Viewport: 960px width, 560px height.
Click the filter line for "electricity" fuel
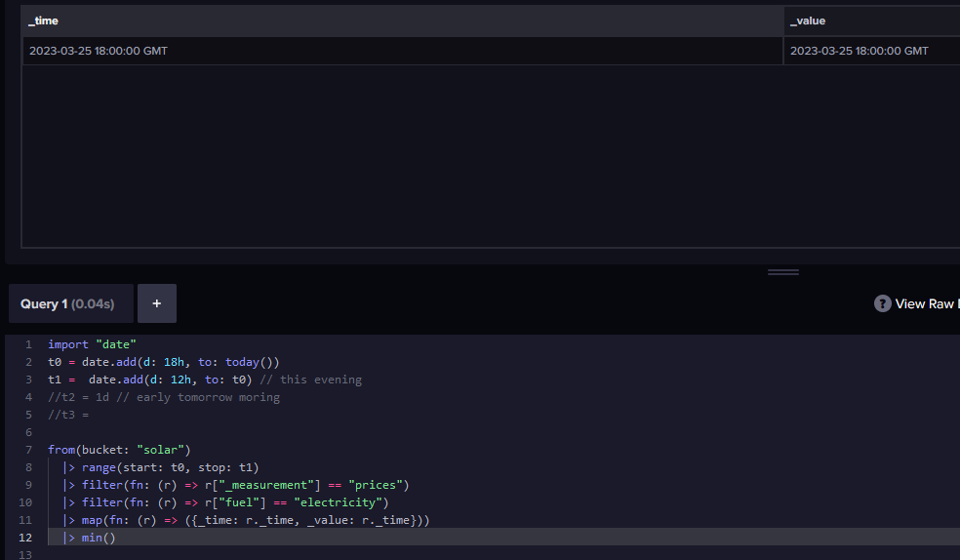tap(225, 502)
